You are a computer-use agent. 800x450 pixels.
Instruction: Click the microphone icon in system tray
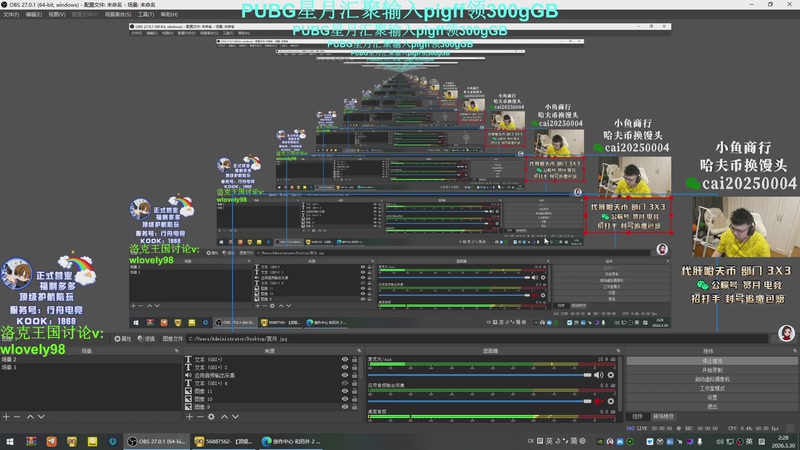[x=699, y=441]
